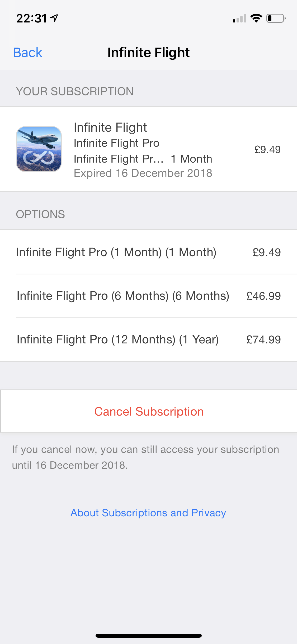This screenshot has width=297, height=644.
Task: Tap the Expired 16 December 2018 text
Action: [x=143, y=173]
